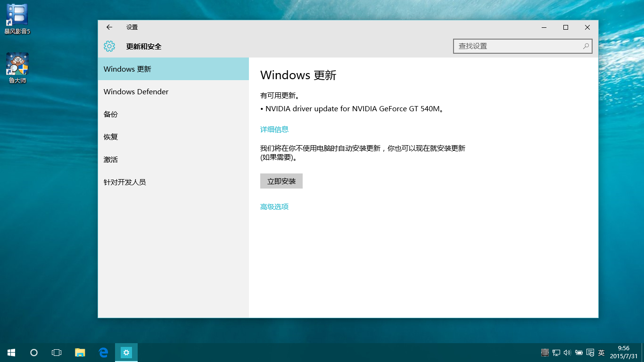This screenshot has height=362, width=644.
Task: Go back using the arrow in Settings title bar
Action: 109,27
